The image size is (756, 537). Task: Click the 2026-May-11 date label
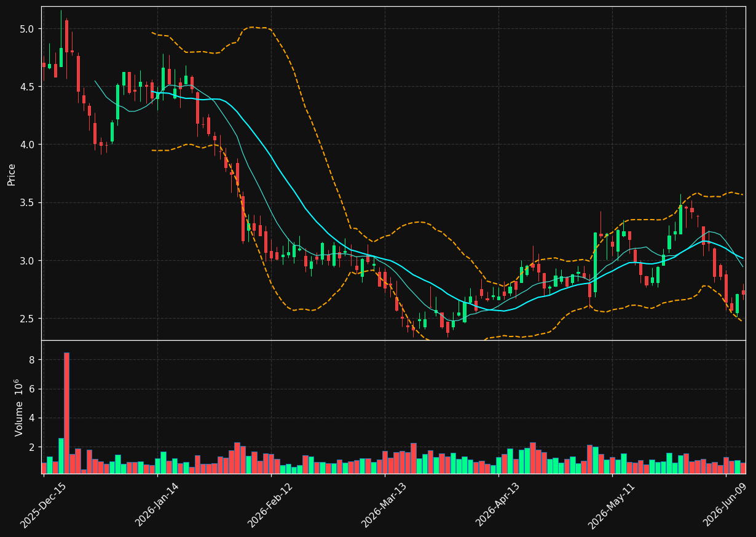(x=612, y=505)
